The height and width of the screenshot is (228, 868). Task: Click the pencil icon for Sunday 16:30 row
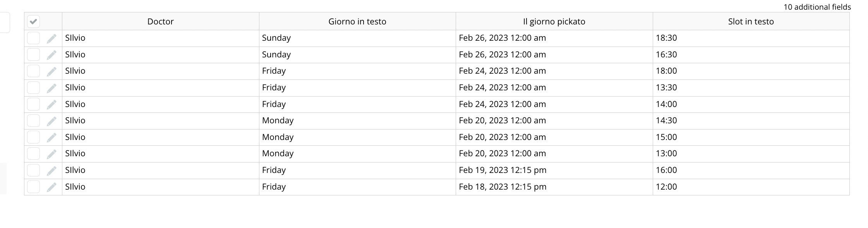[x=51, y=55]
